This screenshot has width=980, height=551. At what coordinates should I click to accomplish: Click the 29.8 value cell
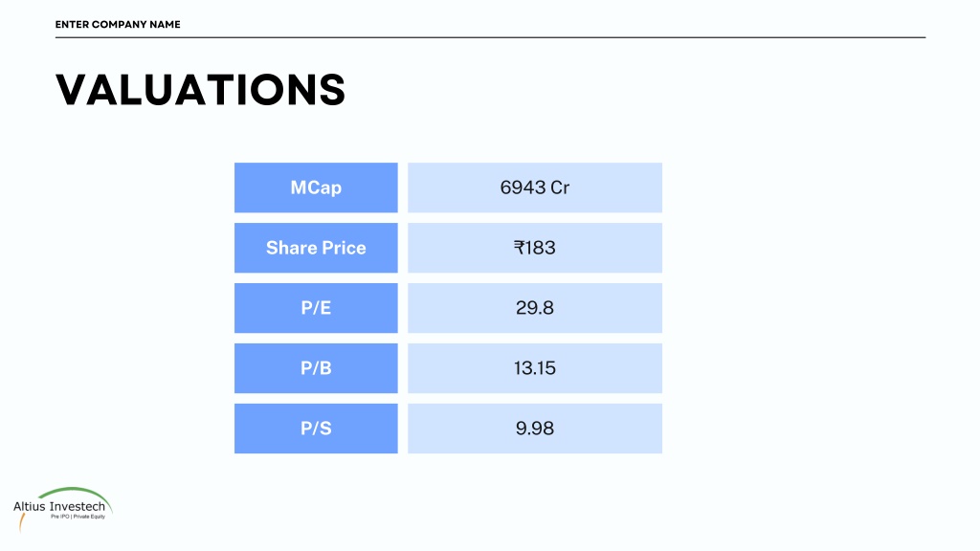[534, 308]
